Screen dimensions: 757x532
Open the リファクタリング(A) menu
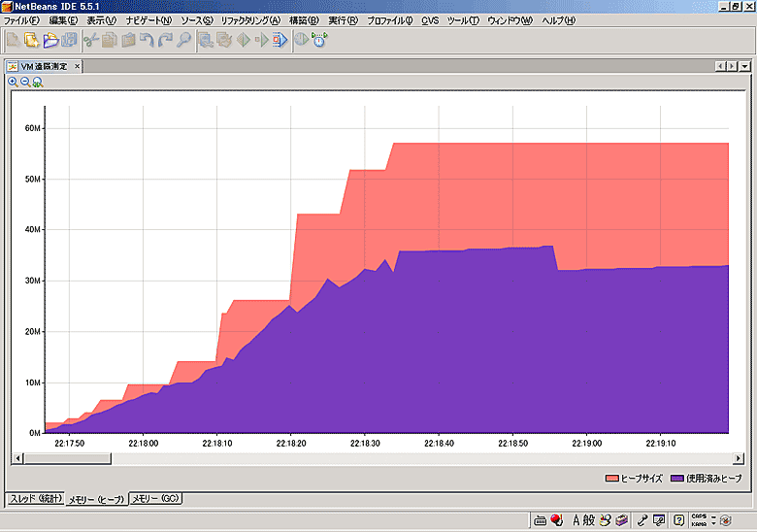250,20
